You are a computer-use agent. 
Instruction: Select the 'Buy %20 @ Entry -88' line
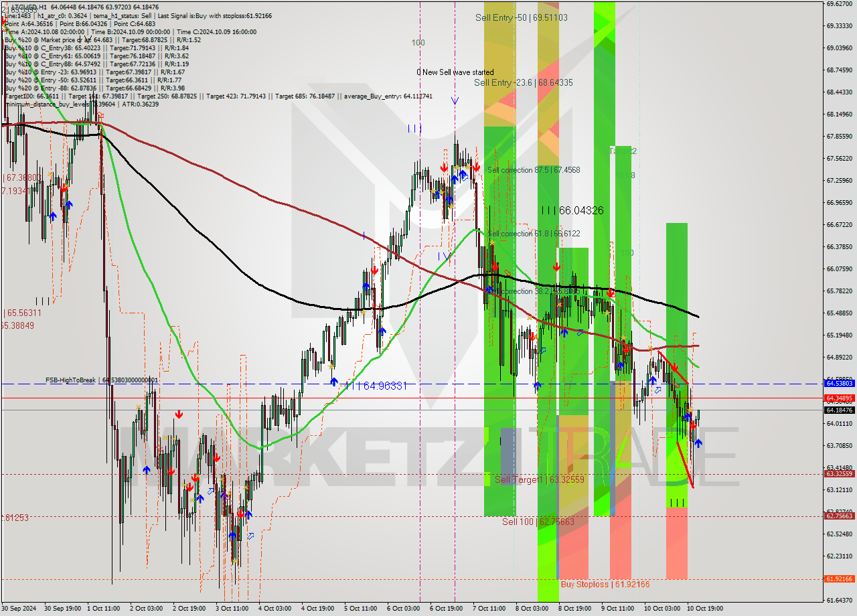94,88
